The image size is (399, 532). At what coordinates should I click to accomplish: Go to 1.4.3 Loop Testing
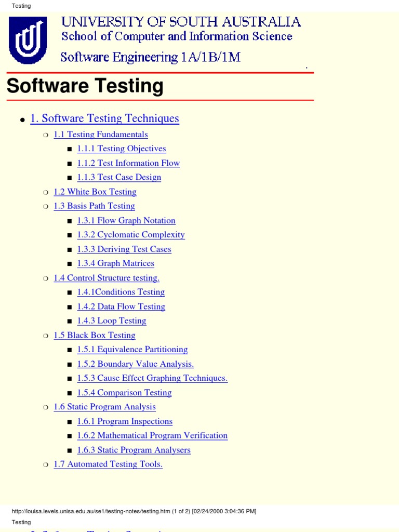112,321
